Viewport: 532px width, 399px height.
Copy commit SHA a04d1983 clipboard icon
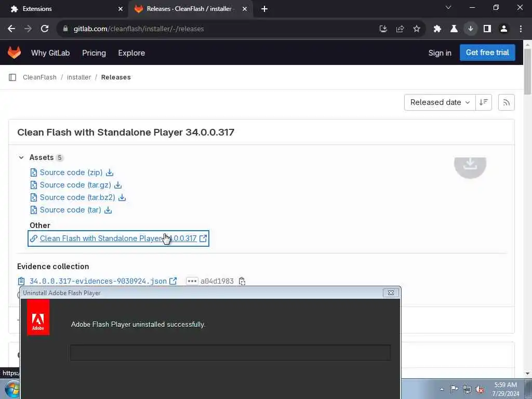(x=242, y=281)
